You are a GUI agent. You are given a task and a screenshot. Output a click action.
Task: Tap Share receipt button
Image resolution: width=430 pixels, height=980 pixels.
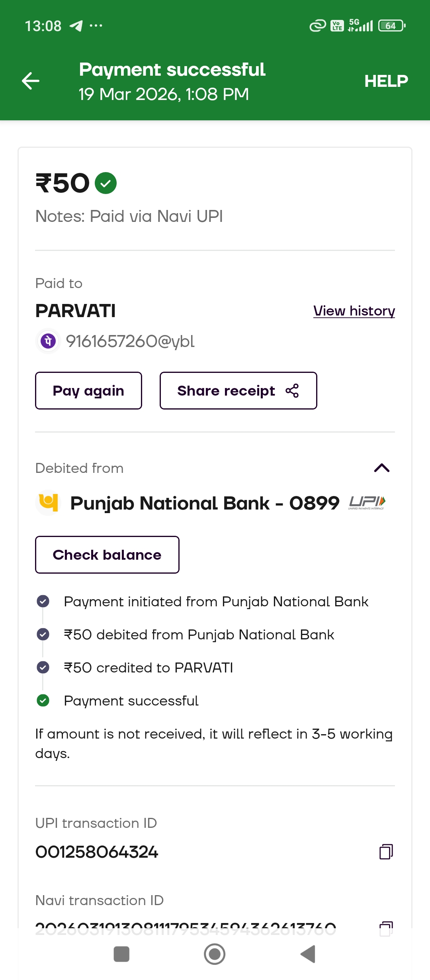pyautogui.click(x=238, y=391)
